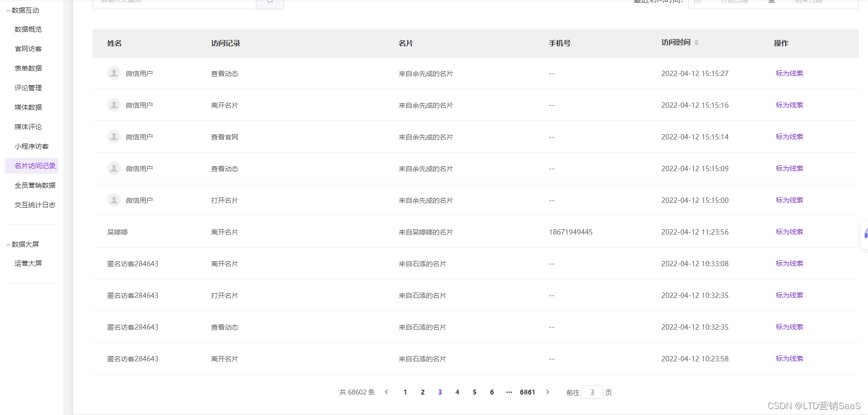The image size is (868, 415).
Task: Go to page 4
Action: click(x=457, y=392)
